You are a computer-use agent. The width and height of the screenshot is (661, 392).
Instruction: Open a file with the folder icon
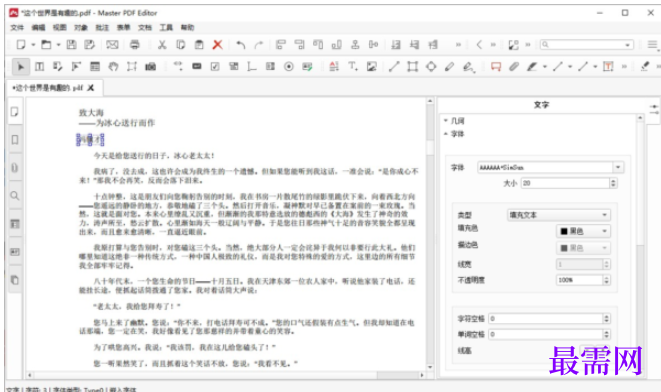pyautogui.click(x=46, y=45)
